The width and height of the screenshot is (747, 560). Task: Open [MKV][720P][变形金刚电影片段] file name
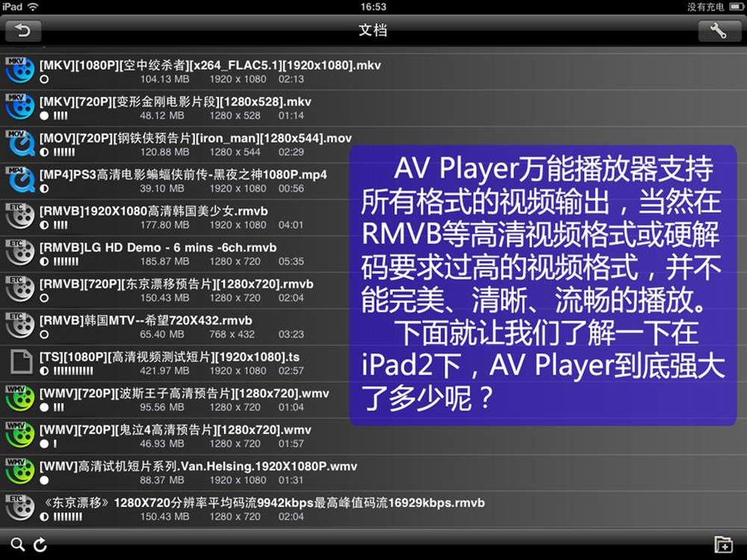[176, 102]
